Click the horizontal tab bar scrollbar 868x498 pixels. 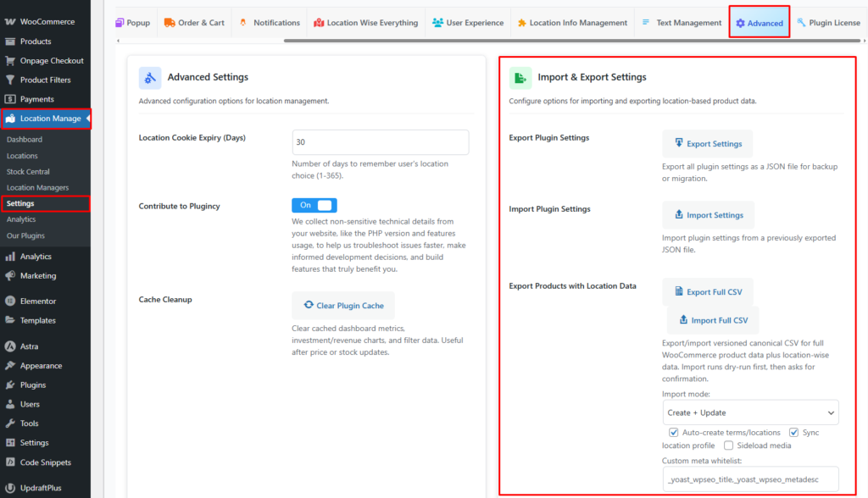pos(509,41)
